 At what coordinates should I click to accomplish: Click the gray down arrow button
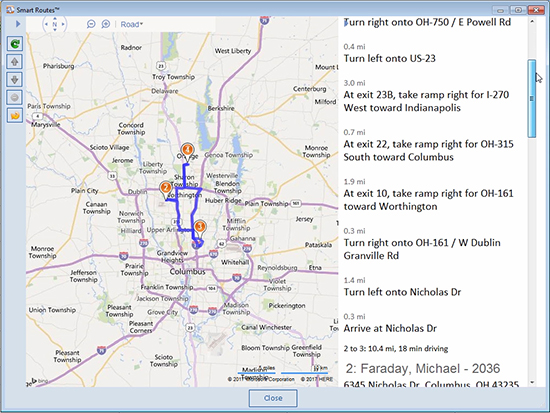[15, 80]
